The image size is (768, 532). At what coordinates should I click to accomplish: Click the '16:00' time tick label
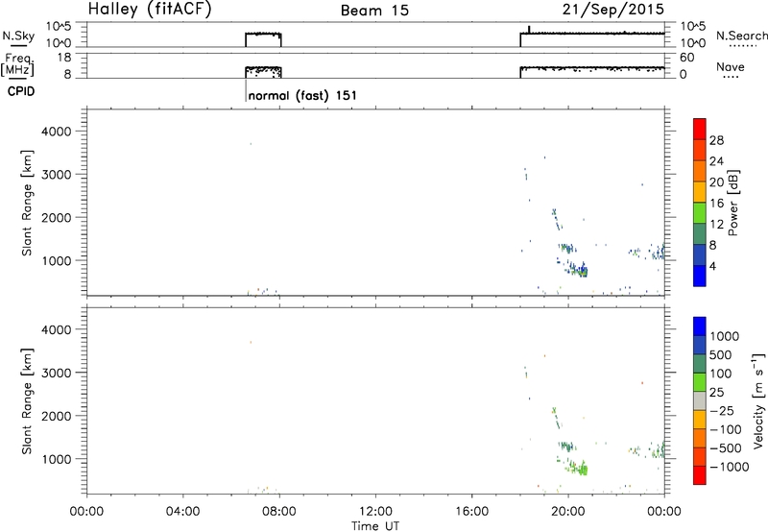(x=471, y=512)
